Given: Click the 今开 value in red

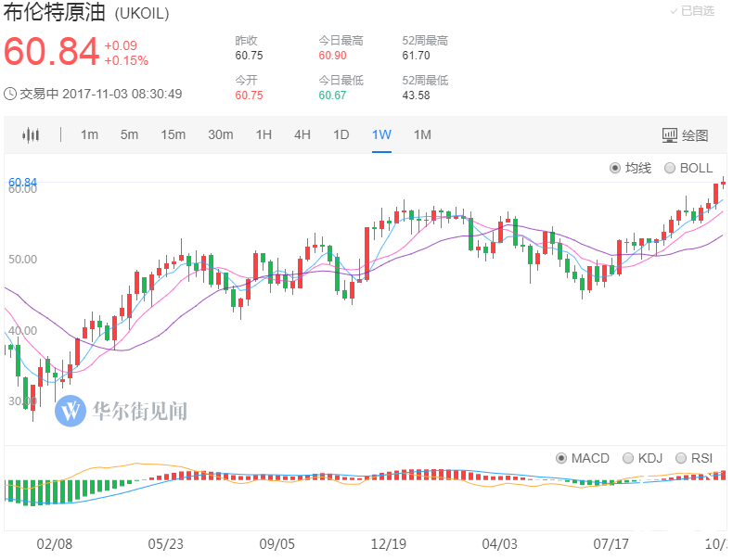Looking at the screenshot, I should pos(250,95).
